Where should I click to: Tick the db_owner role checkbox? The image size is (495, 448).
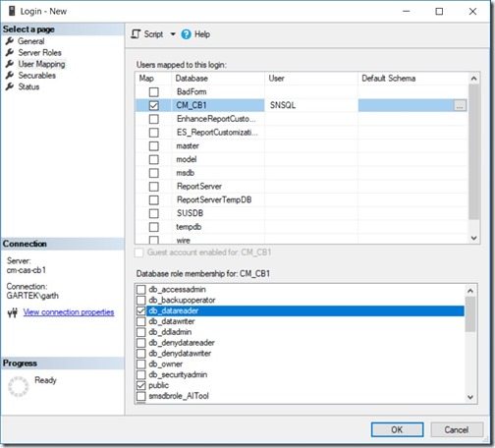click(x=141, y=364)
